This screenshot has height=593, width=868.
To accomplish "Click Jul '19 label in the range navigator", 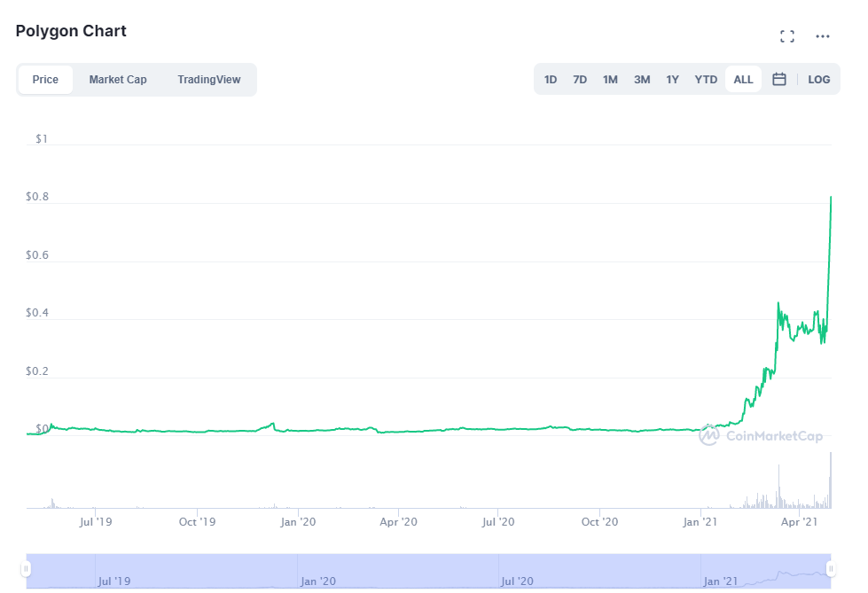I will pyautogui.click(x=114, y=581).
